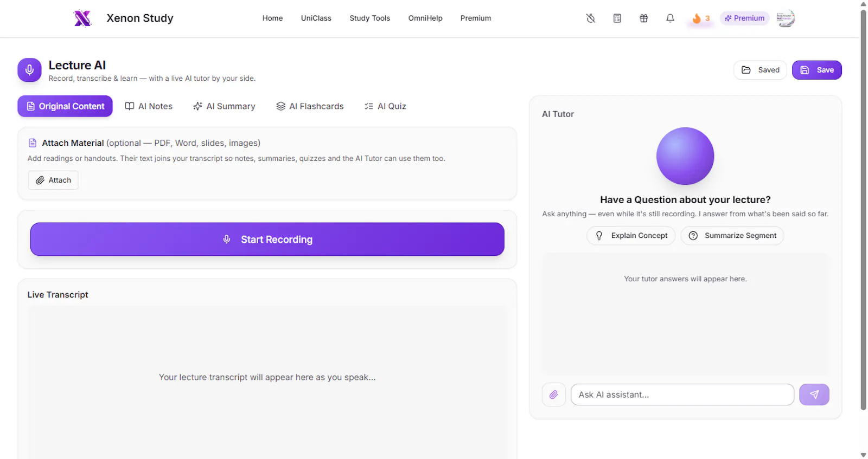Screen dimensions: 868x459
Task: Start Recording the lecture
Action: (267, 240)
